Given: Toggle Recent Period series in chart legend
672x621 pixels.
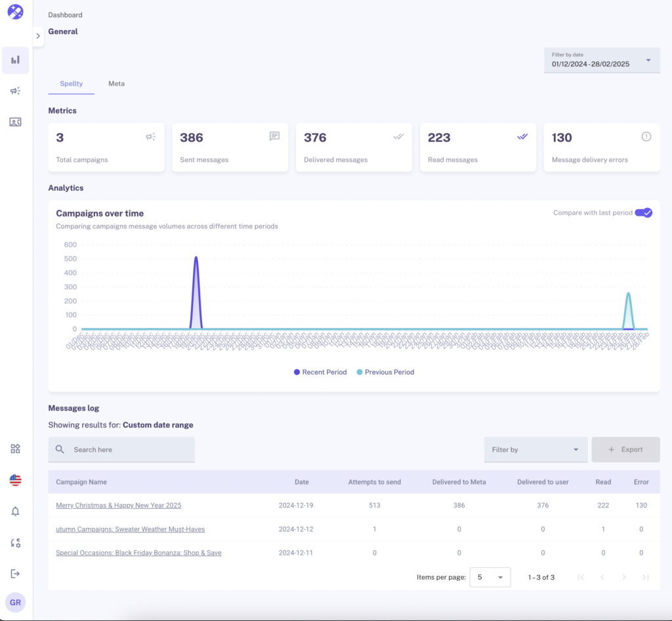Looking at the screenshot, I should pos(320,372).
